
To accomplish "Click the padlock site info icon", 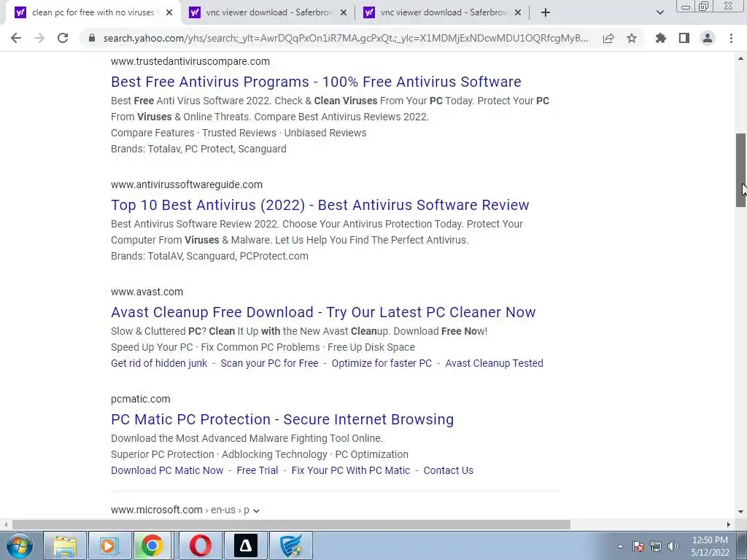I will 92,38.
